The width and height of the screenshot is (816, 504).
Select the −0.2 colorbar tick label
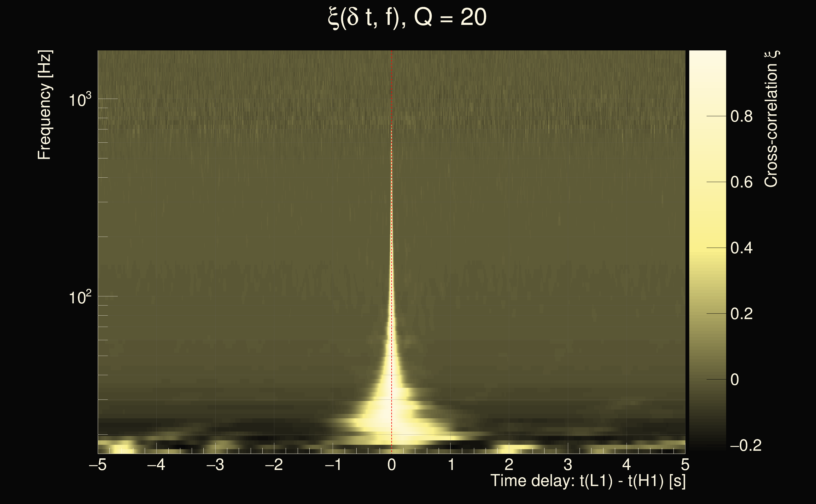tap(745, 445)
